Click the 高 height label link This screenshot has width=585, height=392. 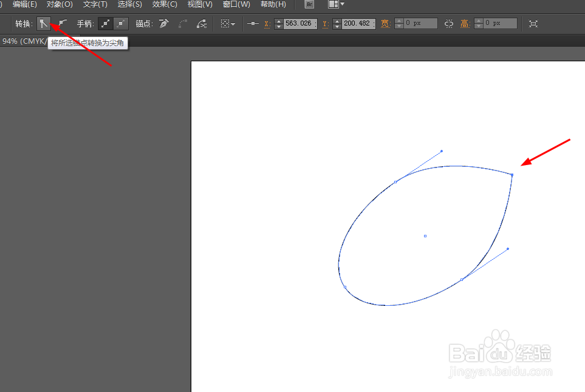point(465,24)
